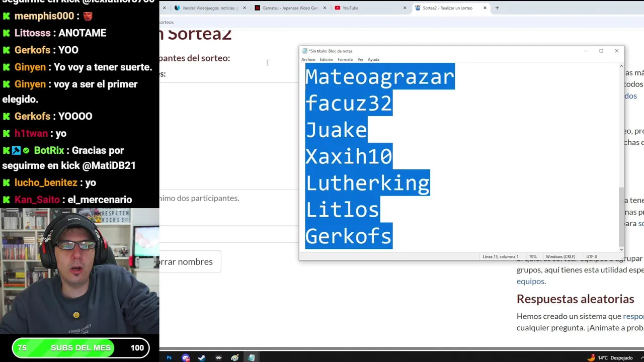Close the Sortea2 browser tab

coord(485,8)
